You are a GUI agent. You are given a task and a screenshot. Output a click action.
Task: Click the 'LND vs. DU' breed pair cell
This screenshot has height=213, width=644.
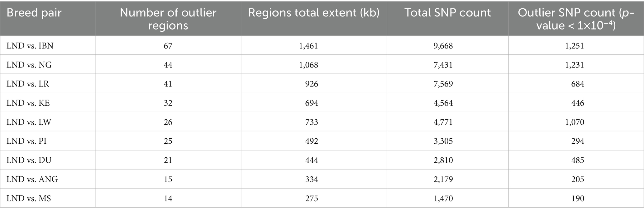point(29,160)
